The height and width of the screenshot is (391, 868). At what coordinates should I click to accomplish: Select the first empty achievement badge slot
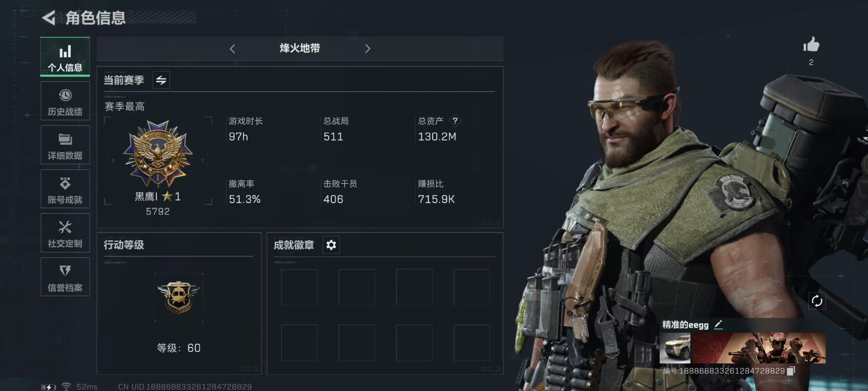(x=299, y=287)
